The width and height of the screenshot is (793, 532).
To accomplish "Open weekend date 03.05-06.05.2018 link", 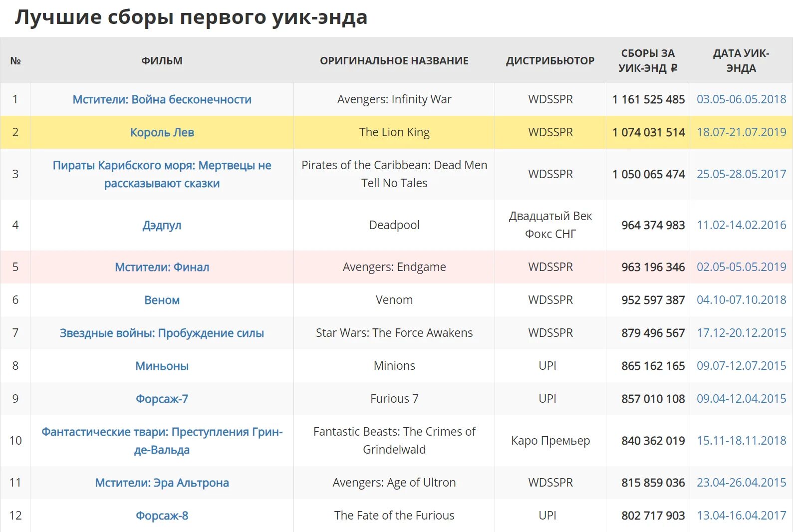I will [741, 99].
